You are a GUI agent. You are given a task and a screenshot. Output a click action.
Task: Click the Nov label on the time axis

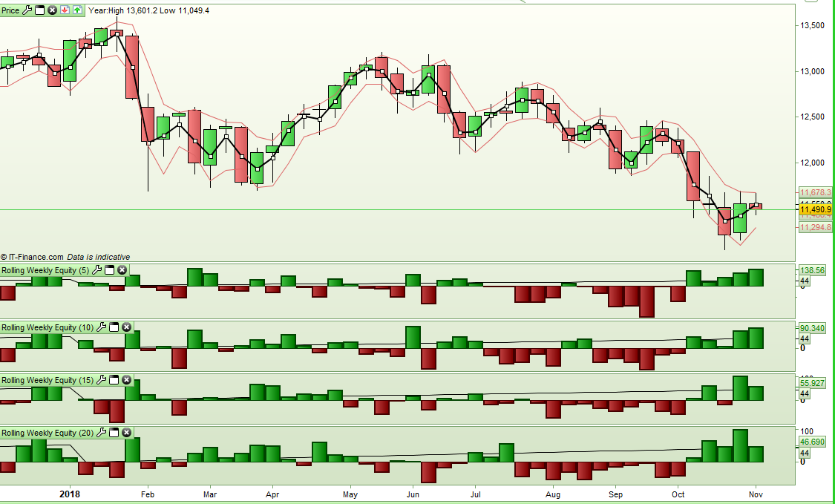tap(755, 493)
